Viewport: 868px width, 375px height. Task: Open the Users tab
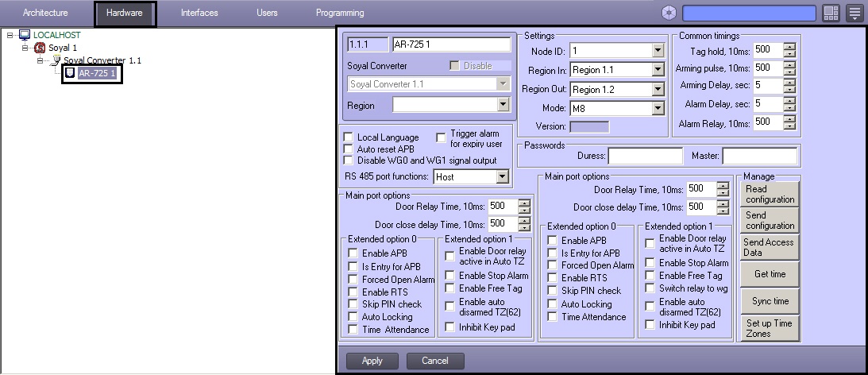pyautogui.click(x=267, y=13)
